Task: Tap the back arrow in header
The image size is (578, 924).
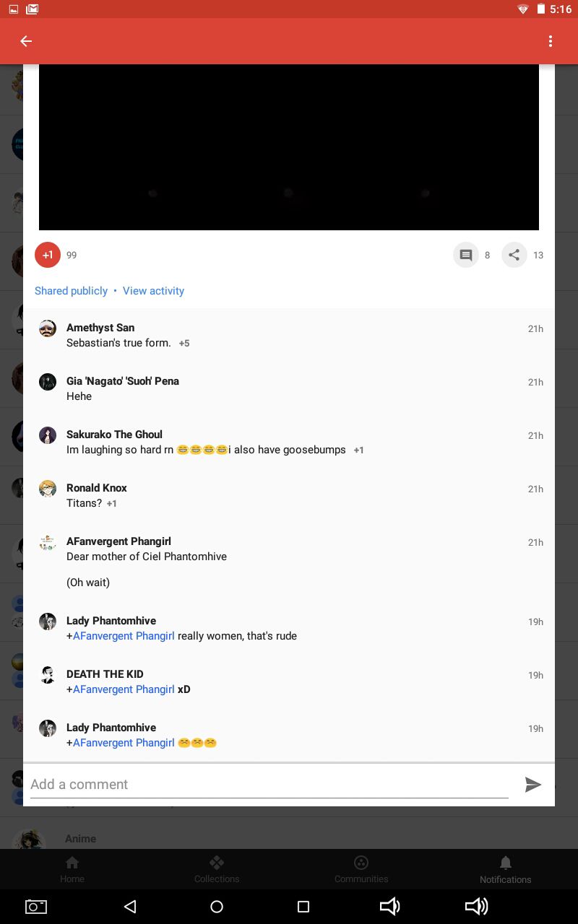Action: (26, 41)
